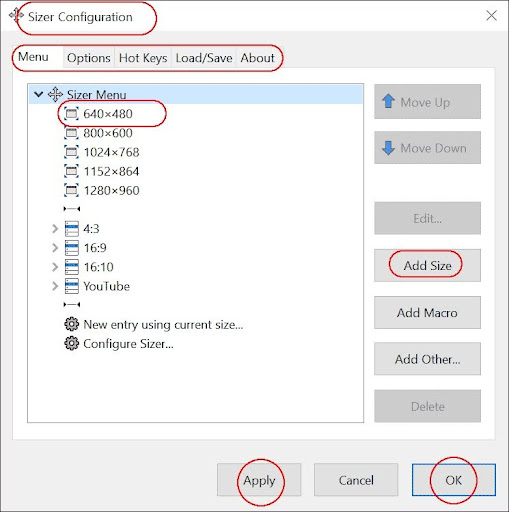The width and height of the screenshot is (509, 512).
Task: Click the Add Size button
Action: pos(427,266)
